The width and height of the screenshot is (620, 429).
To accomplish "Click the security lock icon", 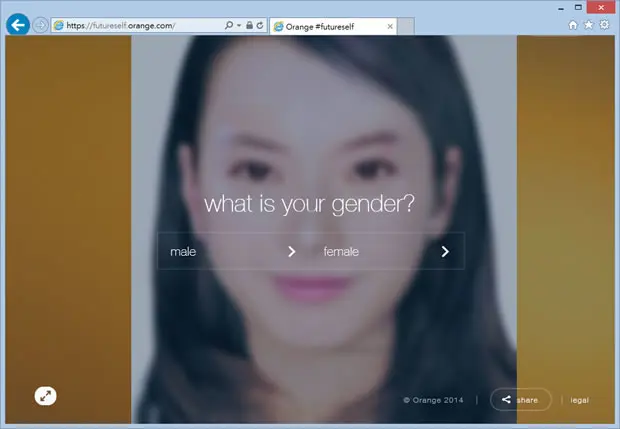I will pyautogui.click(x=249, y=25).
